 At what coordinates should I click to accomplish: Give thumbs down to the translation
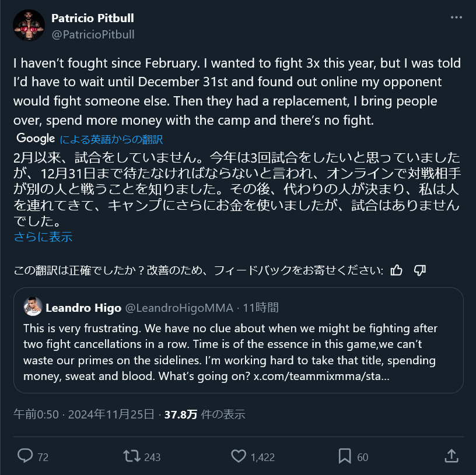[419, 270]
